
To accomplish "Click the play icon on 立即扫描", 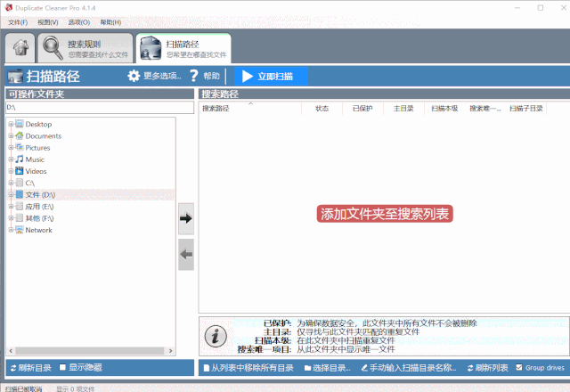I will coord(248,77).
